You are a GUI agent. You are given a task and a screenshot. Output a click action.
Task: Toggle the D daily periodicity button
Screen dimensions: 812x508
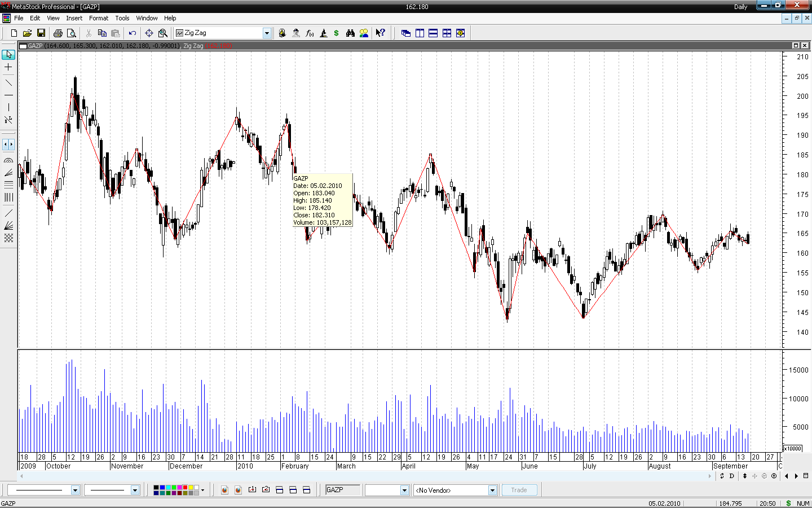click(x=732, y=476)
